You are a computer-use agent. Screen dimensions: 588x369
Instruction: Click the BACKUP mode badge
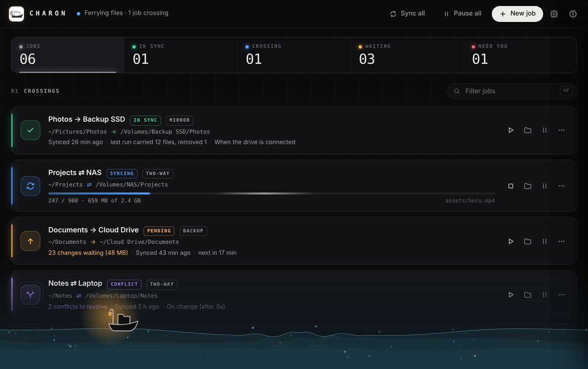tap(193, 231)
